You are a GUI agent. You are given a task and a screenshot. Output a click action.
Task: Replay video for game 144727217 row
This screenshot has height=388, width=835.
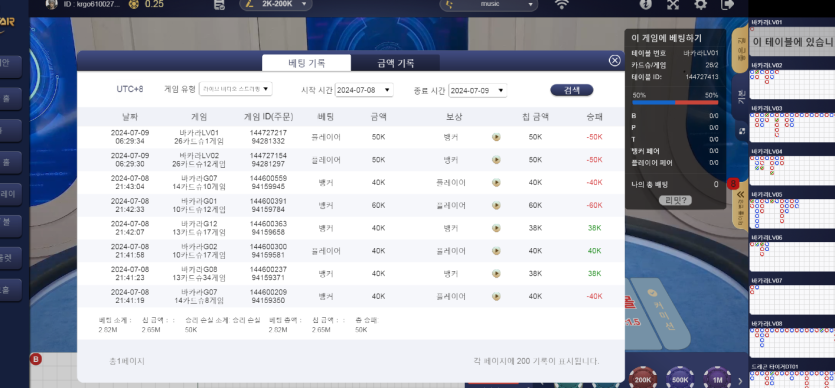496,137
